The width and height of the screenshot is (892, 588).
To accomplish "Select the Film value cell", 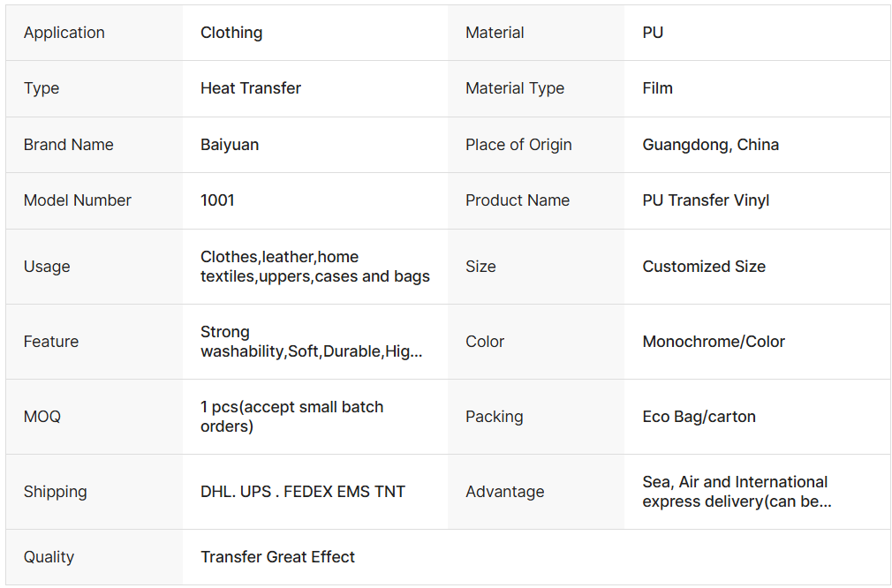I will click(x=658, y=88).
